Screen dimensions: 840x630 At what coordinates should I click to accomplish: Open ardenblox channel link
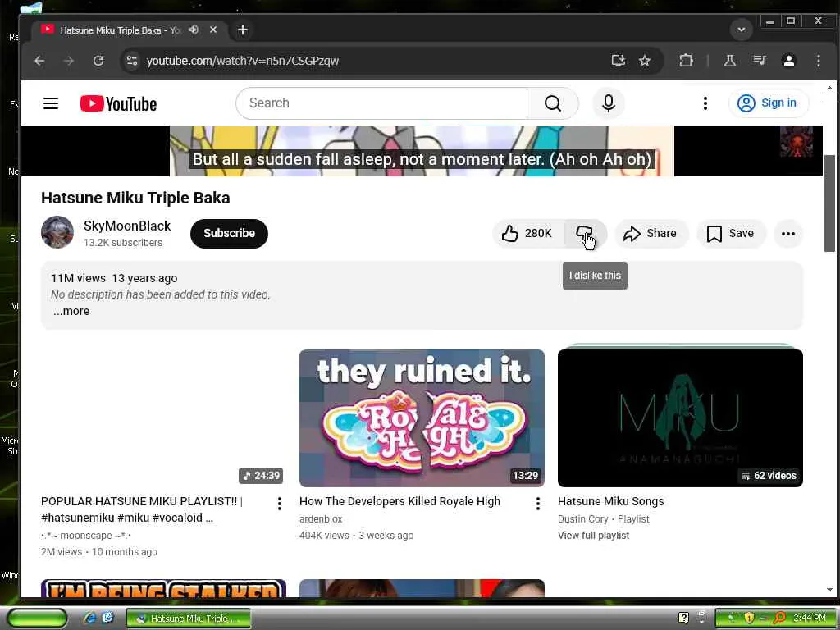[x=321, y=519]
